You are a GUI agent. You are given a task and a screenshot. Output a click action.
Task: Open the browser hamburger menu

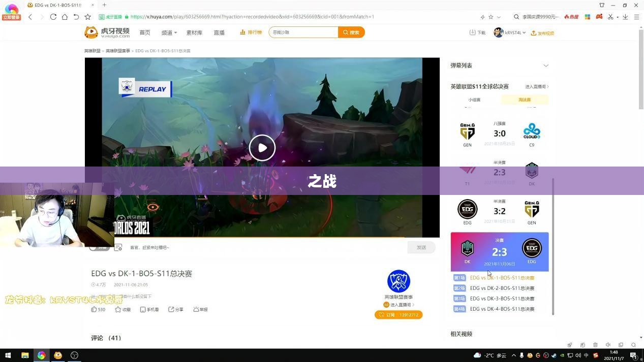636,17
